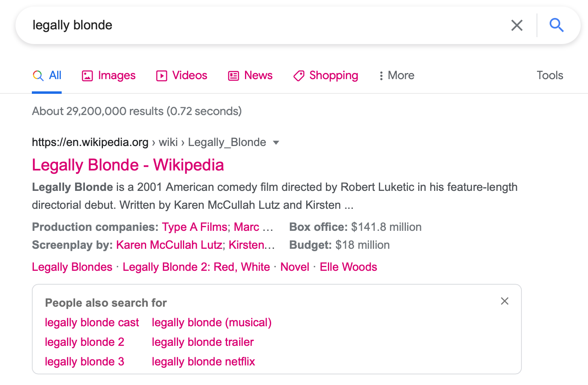The height and width of the screenshot is (385, 588).
Task: Click the 'About 29,200,000 results' text
Action: (98, 111)
